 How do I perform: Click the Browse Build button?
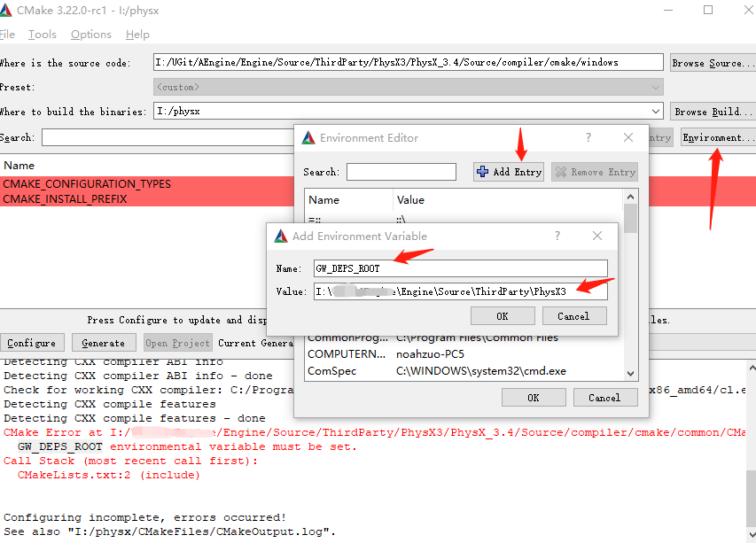tap(713, 112)
